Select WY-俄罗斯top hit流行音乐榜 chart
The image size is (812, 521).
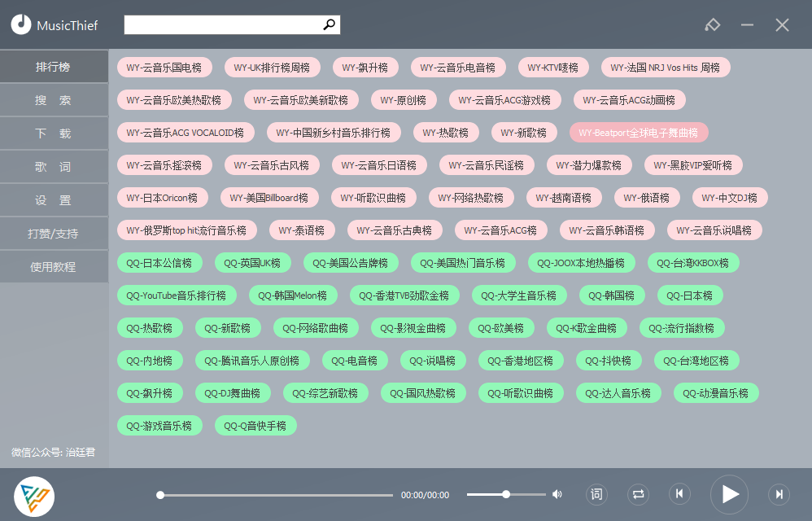(x=186, y=230)
